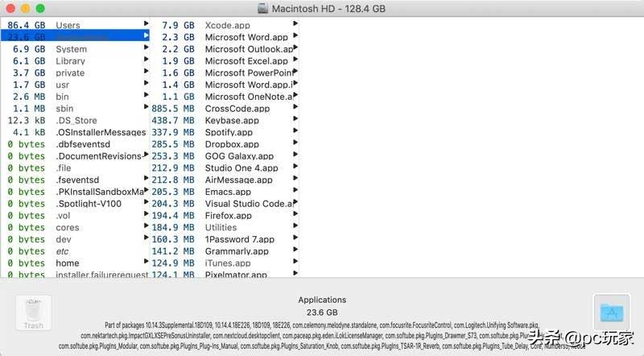The image size is (644, 356).
Task: Select the home folder row
Action: click(75, 263)
